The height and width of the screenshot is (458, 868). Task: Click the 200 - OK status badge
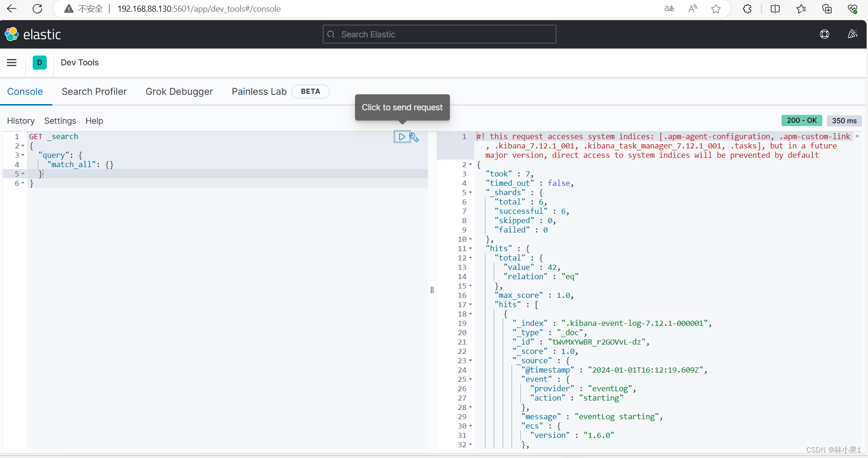[802, 120]
